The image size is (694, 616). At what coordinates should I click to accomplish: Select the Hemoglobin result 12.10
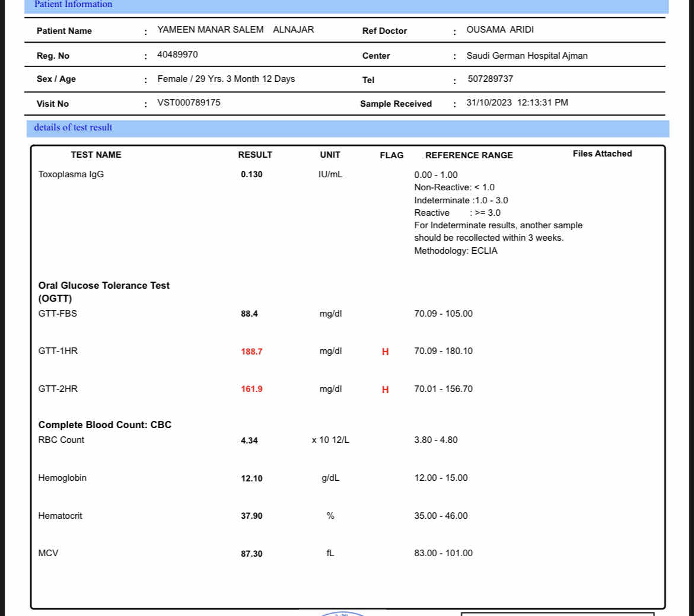252,478
